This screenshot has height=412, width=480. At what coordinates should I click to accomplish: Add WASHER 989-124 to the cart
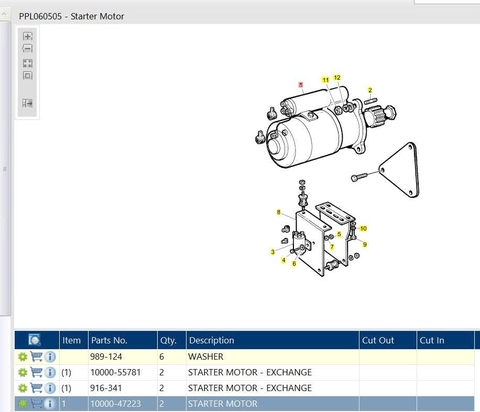(x=36, y=357)
